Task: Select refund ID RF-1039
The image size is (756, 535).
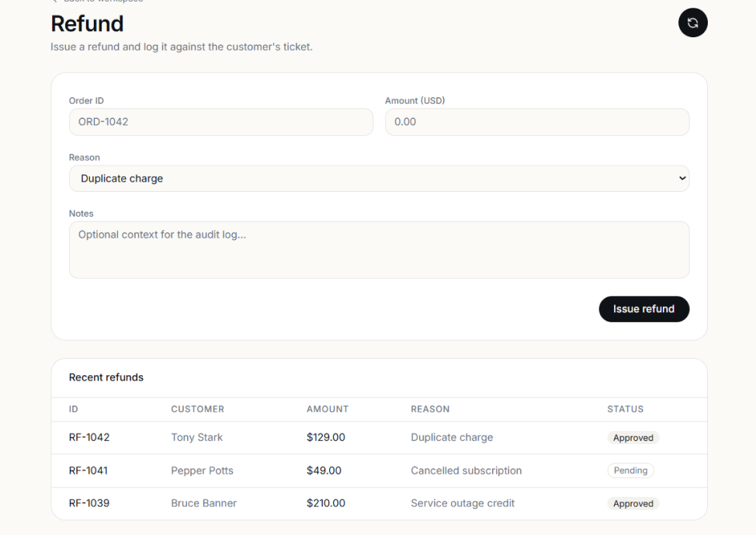Action: click(x=89, y=503)
